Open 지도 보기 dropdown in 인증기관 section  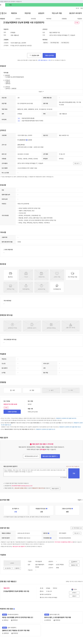77,533
